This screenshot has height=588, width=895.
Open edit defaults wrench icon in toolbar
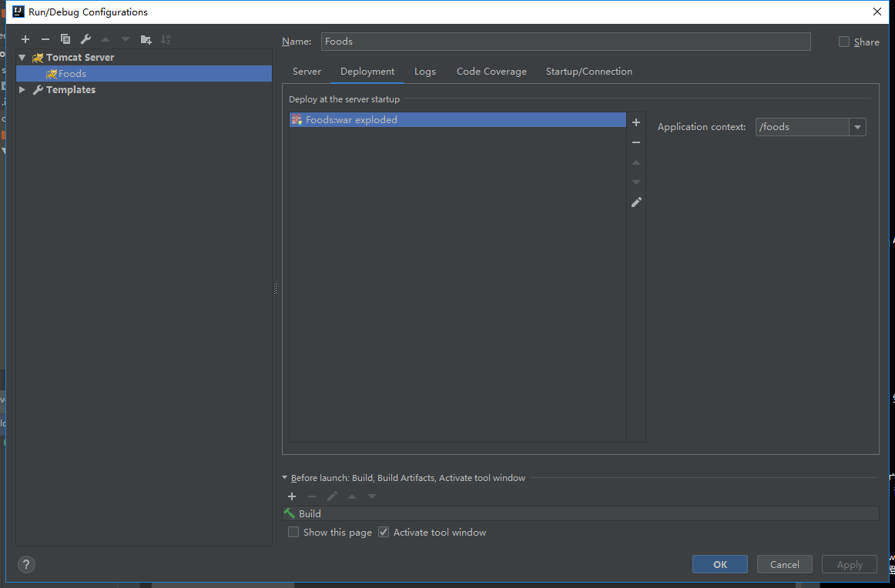85,39
